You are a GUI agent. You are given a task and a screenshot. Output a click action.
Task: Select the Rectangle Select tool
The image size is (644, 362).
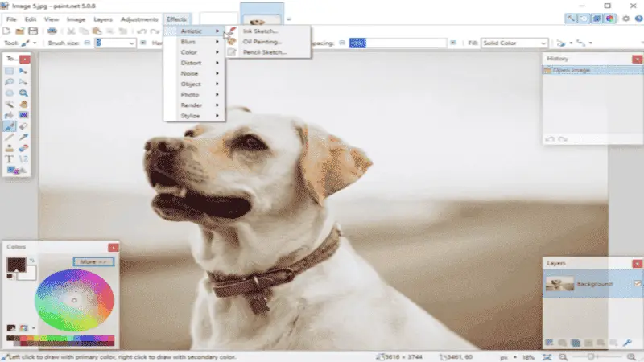click(9, 71)
